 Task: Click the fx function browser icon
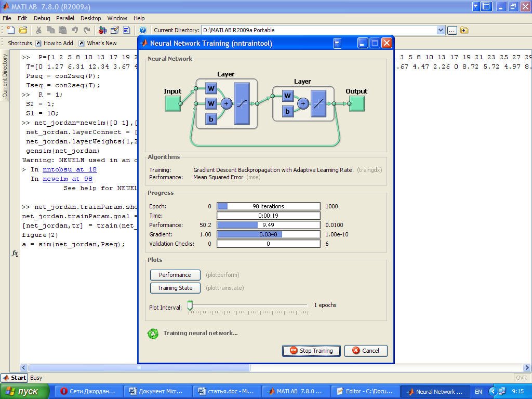tap(15, 253)
